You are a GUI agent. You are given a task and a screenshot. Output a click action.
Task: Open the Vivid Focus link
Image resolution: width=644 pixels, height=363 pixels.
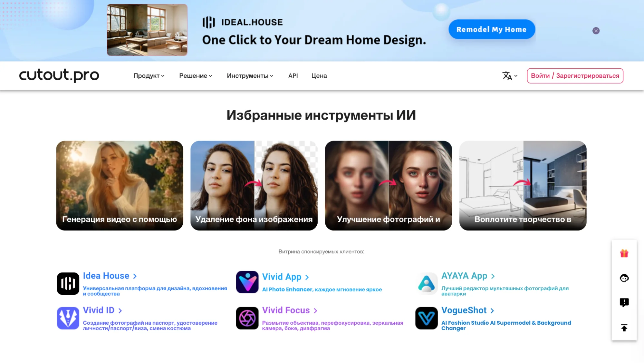(x=290, y=310)
